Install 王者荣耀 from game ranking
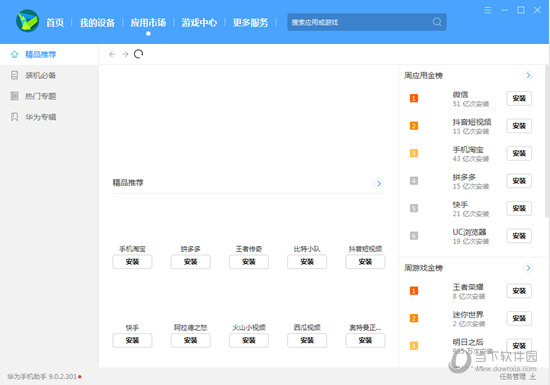The height and width of the screenshot is (385, 550). pyautogui.click(x=519, y=291)
